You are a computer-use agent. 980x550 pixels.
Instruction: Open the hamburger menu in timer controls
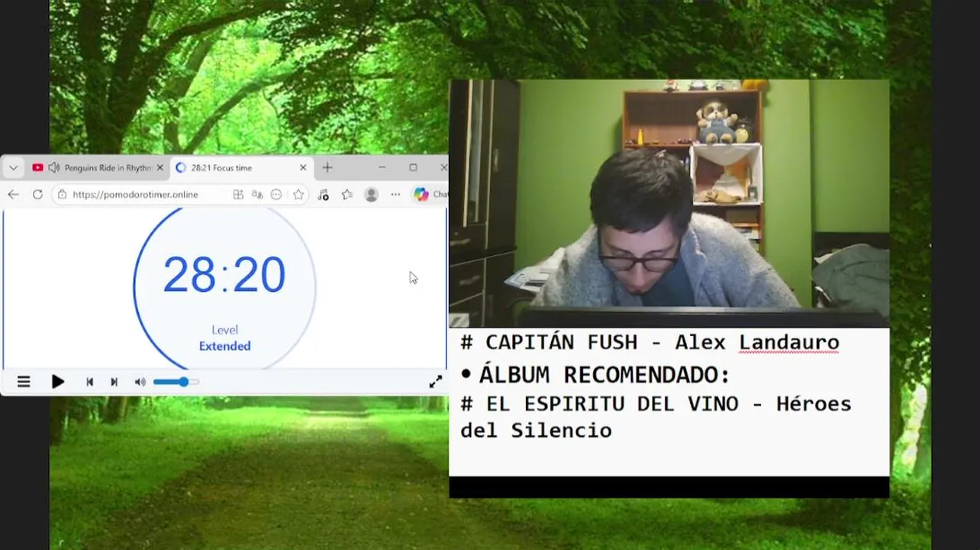[x=24, y=382]
